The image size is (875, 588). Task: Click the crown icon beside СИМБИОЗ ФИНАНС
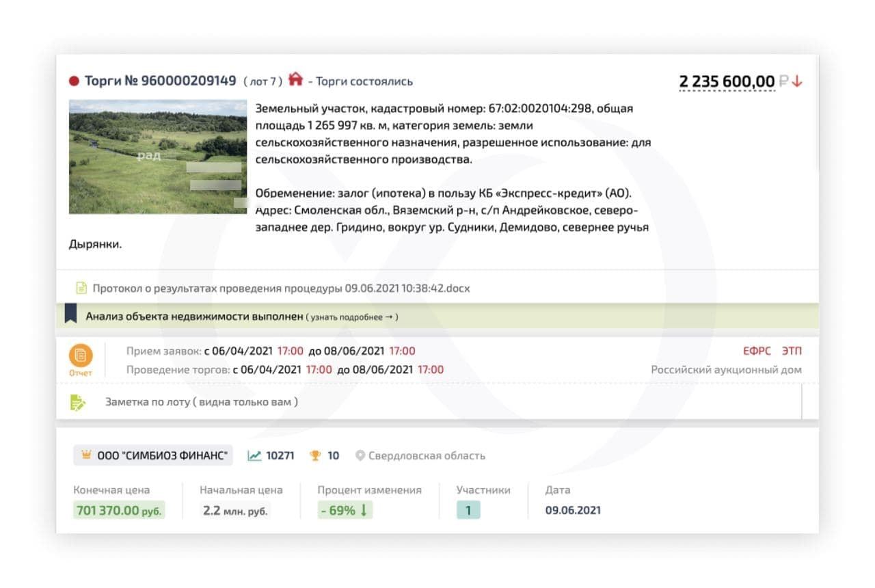(86, 455)
